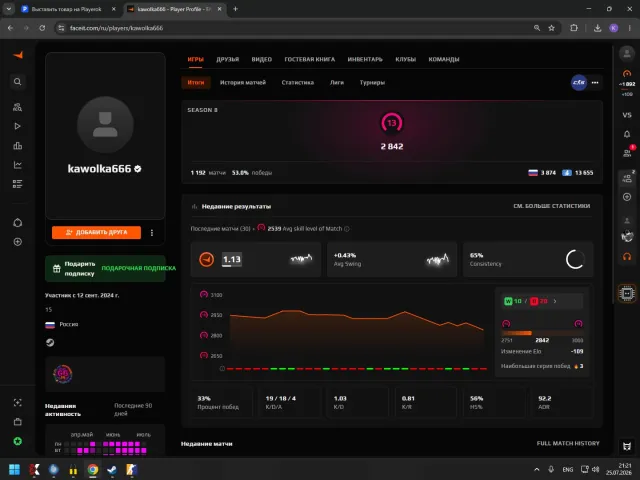Open the line chart stats sidebar icon
The width and height of the screenshot is (640, 480).
coord(17,165)
